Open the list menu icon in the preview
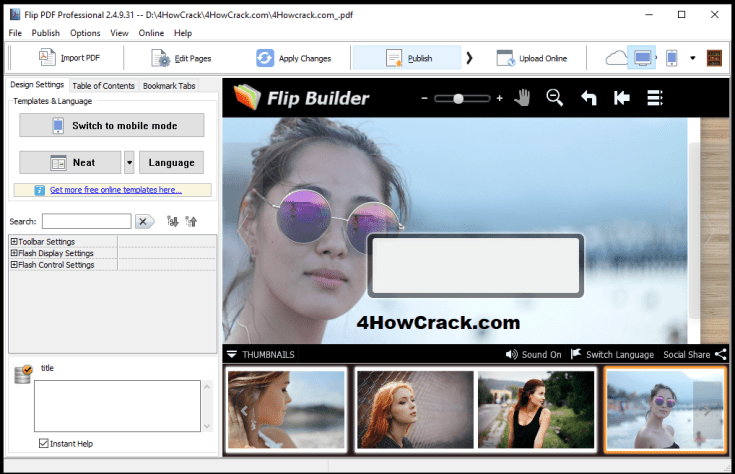This screenshot has width=735, height=474. coord(655,98)
